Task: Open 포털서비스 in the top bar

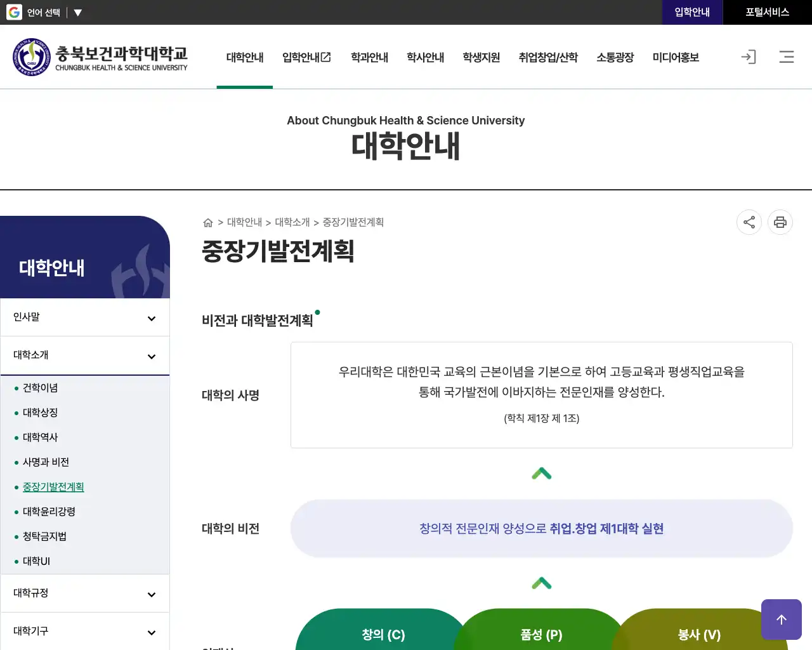Action: click(x=768, y=12)
